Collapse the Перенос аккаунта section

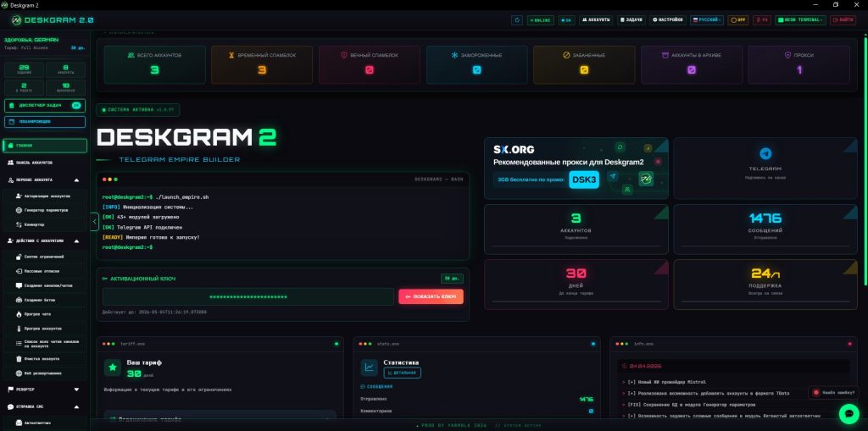pyautogui.click(x=76, y=180)
